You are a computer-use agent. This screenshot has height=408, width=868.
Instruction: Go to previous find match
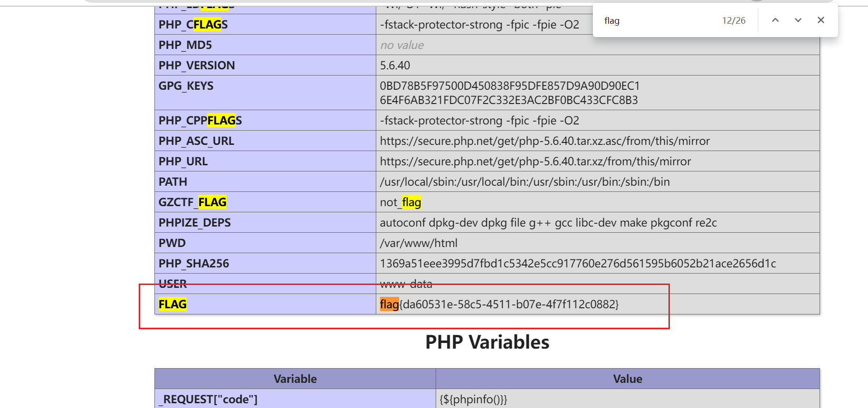coord(775,20)
